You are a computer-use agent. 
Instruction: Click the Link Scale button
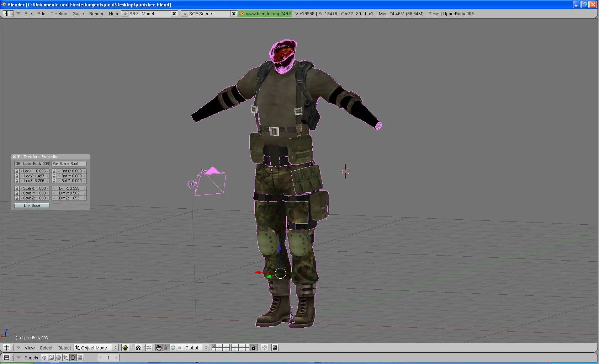(x=32, y=205)
